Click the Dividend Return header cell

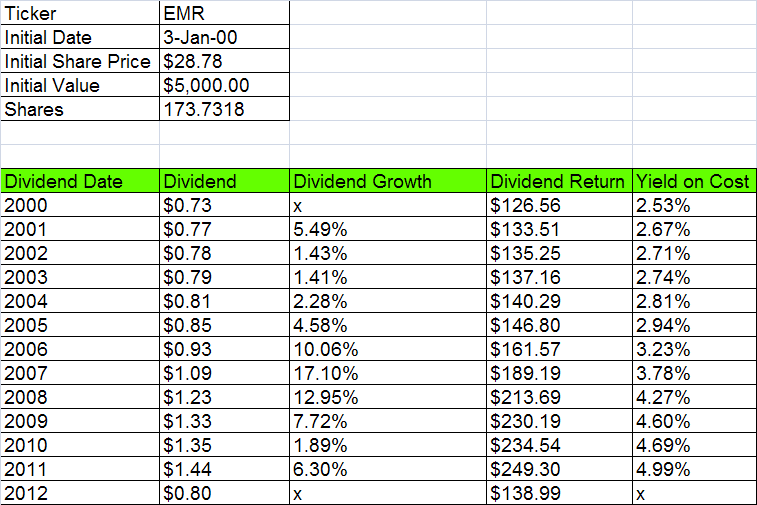558,182
